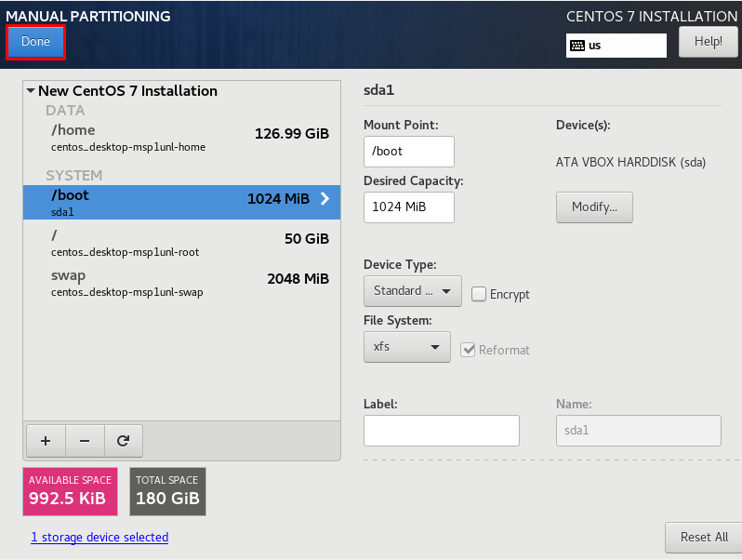Click the minus icon to remove partition

[85, 441]
